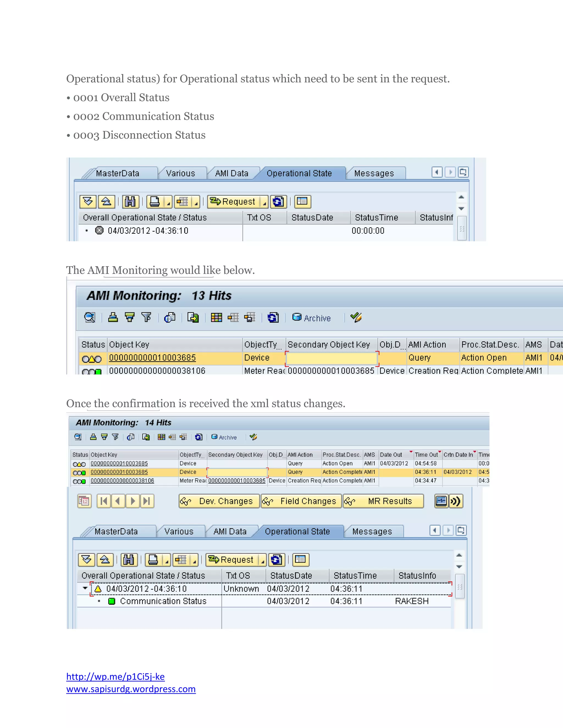Click the empty Secondary Object Key cell in 13 Hits list

tap(332, 358)
